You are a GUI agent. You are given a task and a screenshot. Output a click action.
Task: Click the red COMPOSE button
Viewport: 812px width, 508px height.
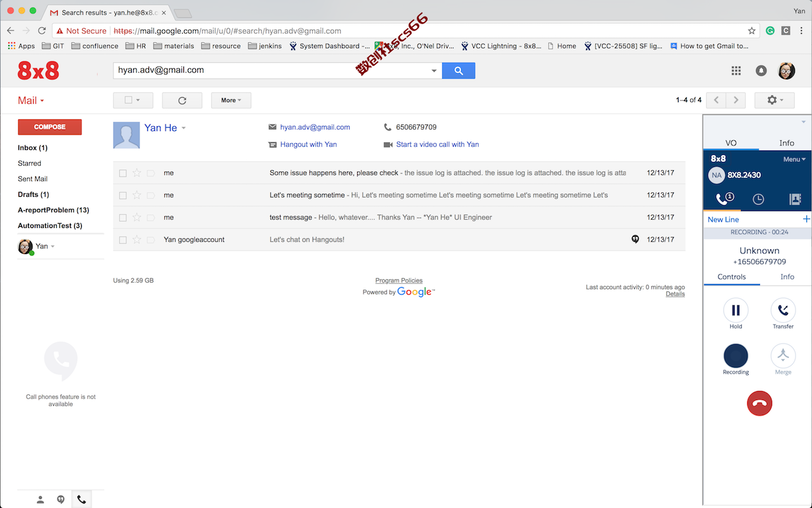[x=49, y=127]
